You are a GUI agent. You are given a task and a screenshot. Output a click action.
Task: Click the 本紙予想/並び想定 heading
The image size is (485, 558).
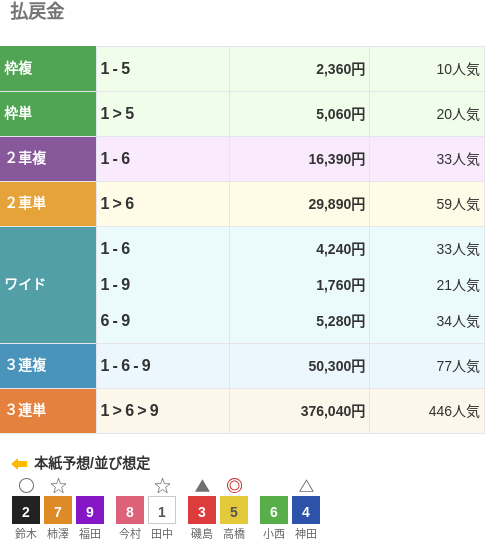click(x=92, y=464)
